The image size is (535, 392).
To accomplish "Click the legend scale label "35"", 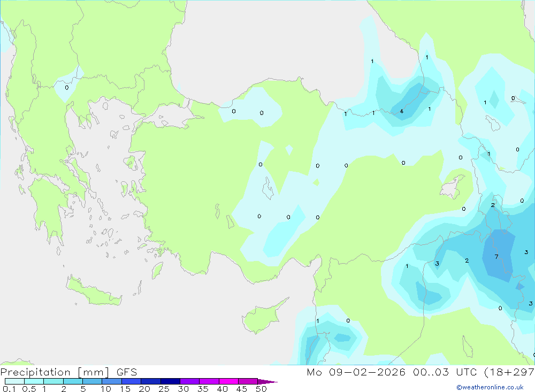I will 203,389.
